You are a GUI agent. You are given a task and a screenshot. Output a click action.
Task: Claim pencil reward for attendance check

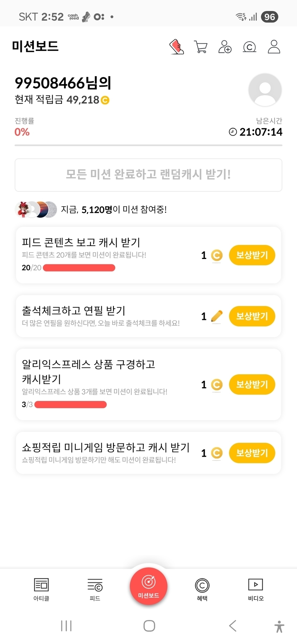tap(252, 316)
